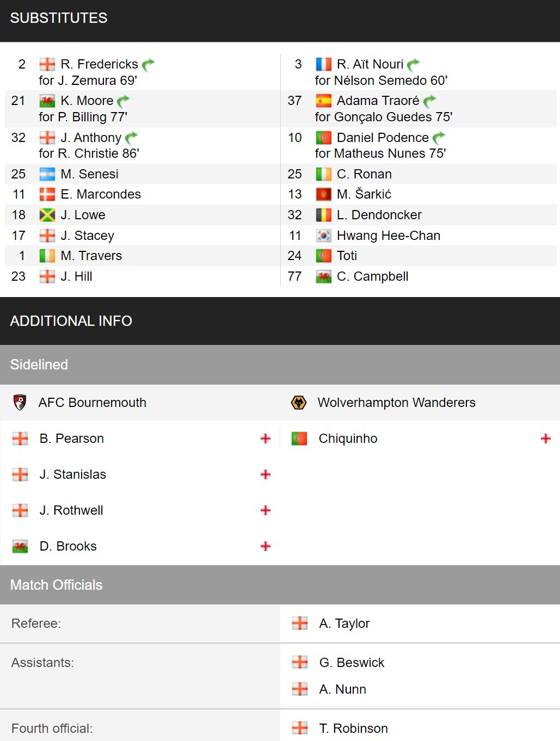Open Daniel Podence player link
Screen dimensions: 560x741
click(x=383, y=138)
